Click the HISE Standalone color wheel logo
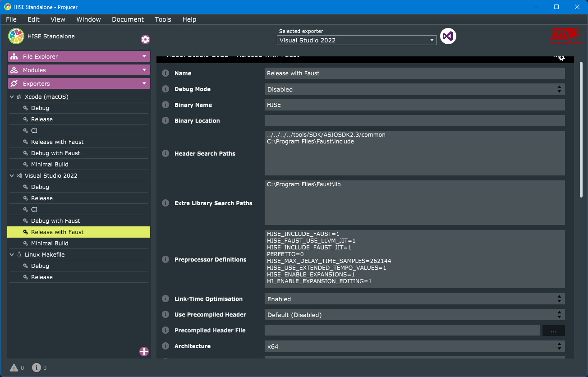 pos(16,37)
